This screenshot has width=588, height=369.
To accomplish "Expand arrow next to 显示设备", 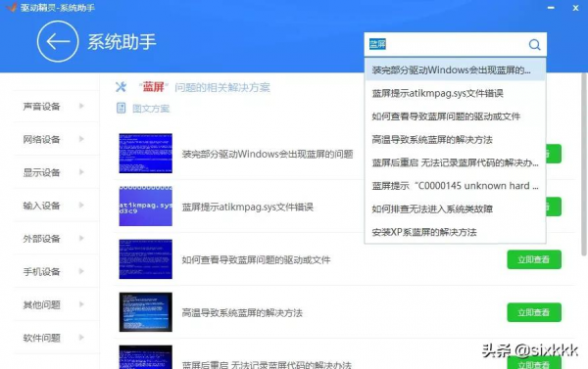I will [81, 172].
